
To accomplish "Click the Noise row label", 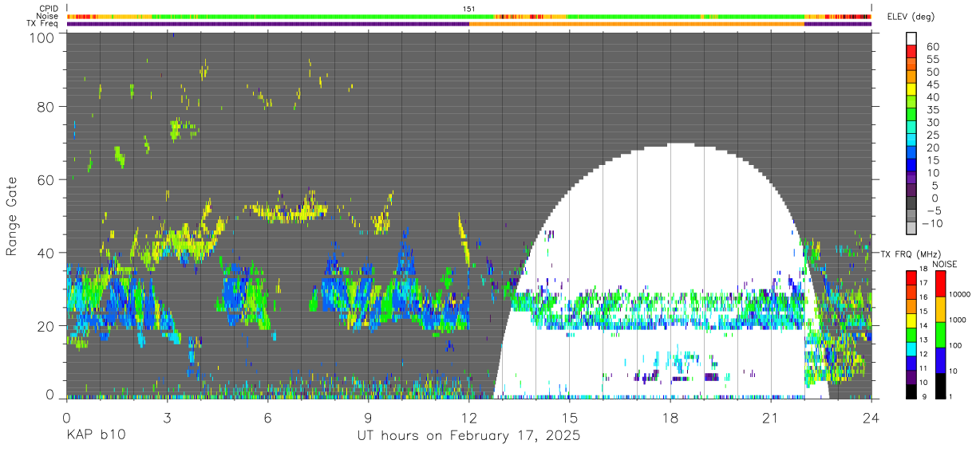I will (x=47, y=16).
